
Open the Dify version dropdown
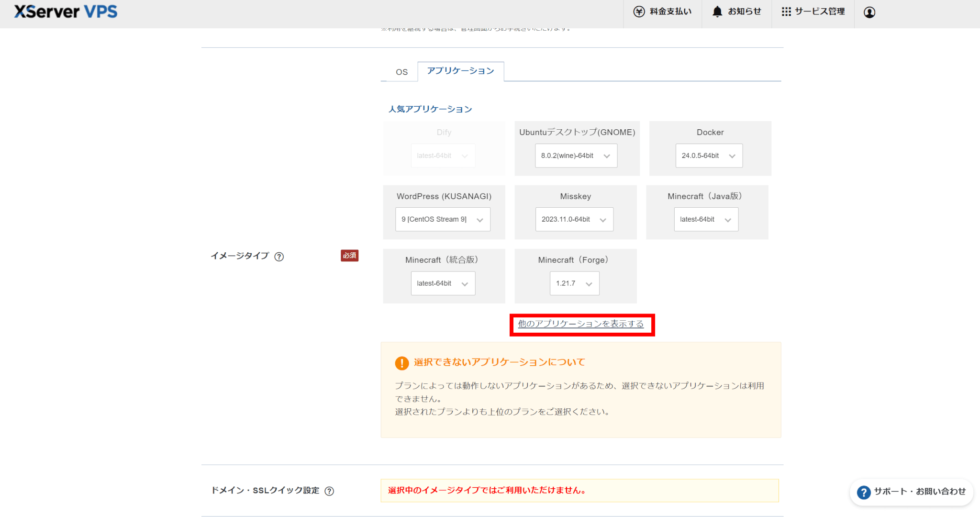[443, 156]
